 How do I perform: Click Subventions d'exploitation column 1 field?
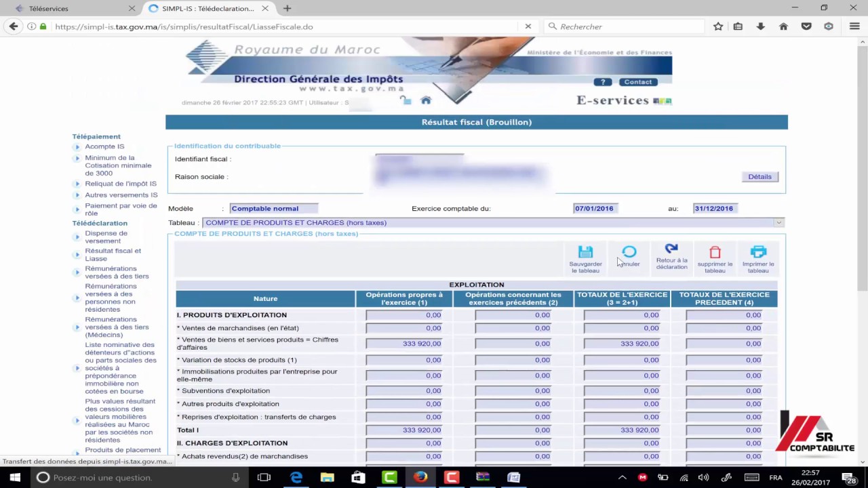click(x=403, y=391)
